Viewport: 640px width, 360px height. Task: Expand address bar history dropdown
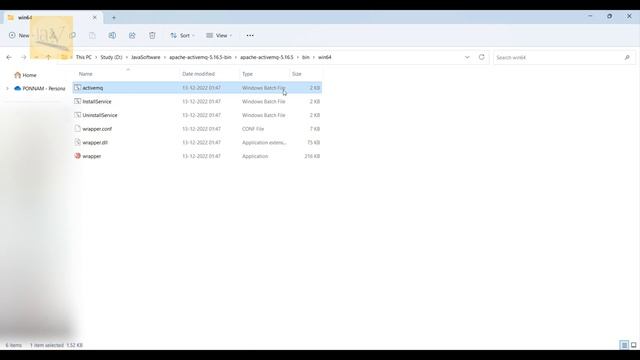[467, 58]
